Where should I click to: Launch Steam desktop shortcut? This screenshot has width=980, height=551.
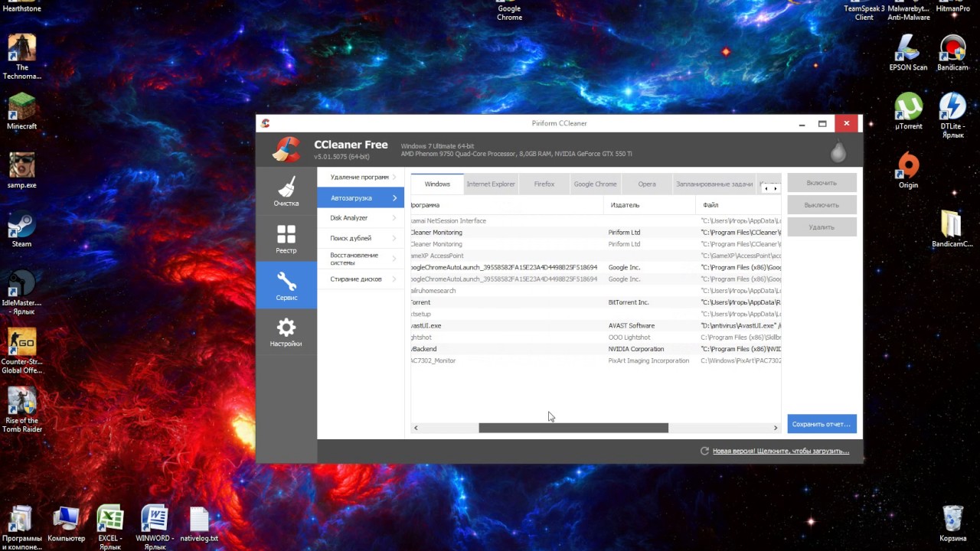pyautogui.click(x=21, y=229)
